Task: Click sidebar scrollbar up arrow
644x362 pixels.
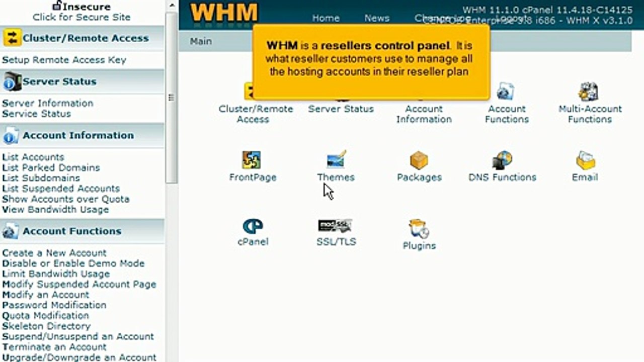Action: [x=172, y=7]
